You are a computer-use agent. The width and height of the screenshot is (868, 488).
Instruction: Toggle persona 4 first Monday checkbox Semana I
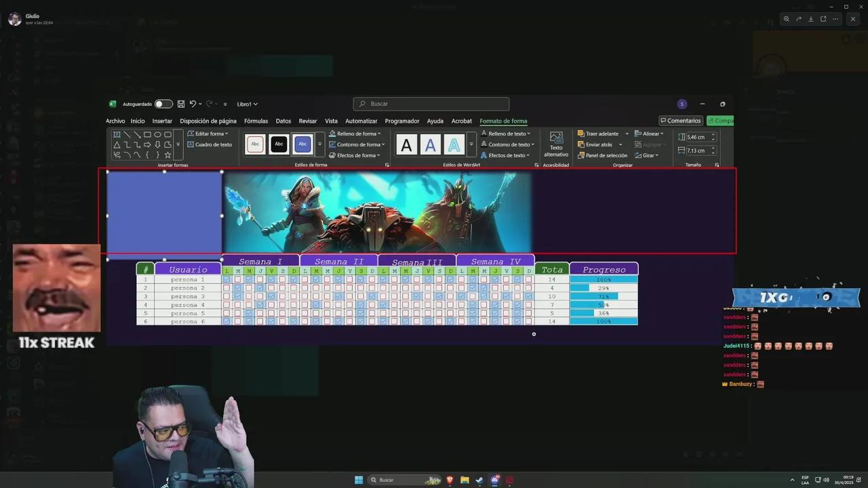coord(227,305)
